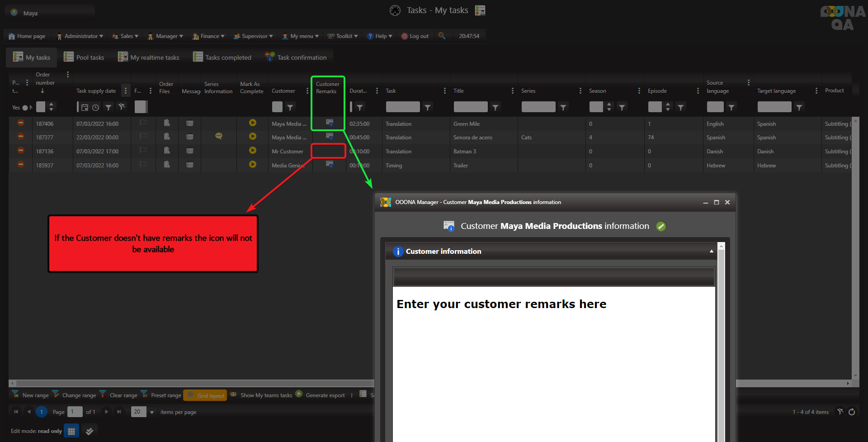Open series information chat icon for 187377

tap(218, 137)
